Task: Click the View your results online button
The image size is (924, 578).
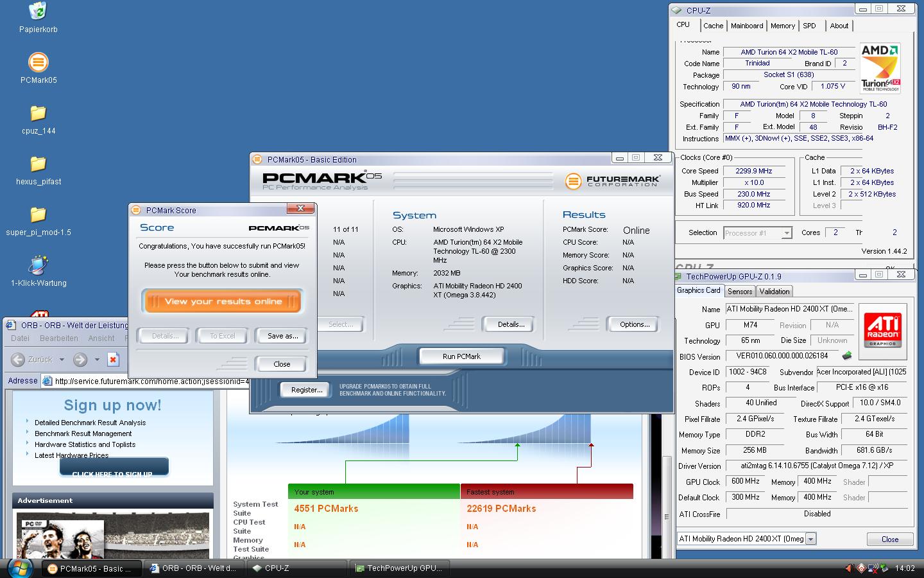Action: [223, 301]
